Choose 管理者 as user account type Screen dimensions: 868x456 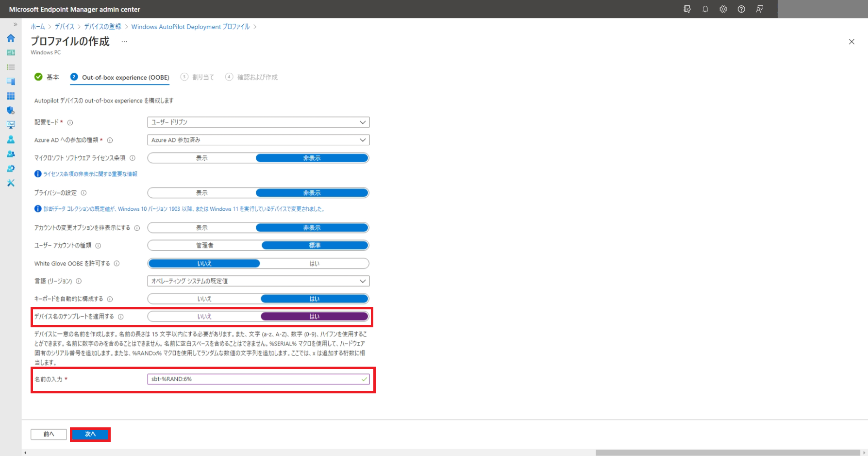coord(205,245)
